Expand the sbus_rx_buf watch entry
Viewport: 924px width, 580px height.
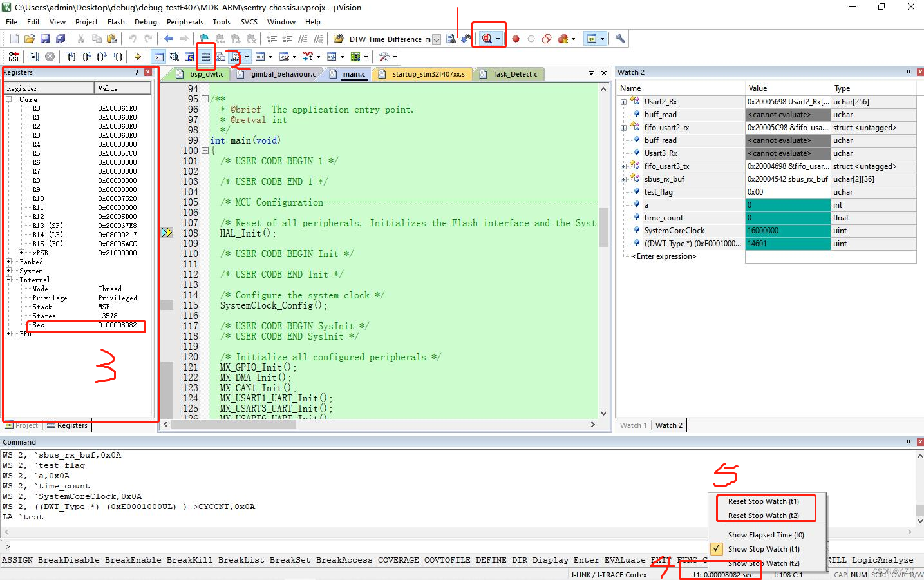tap(623, 179)
